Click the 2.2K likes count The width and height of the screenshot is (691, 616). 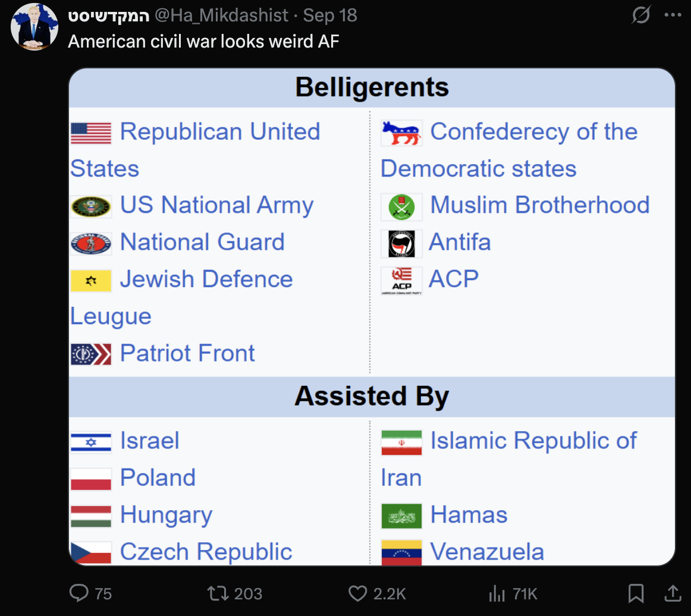pyautogui.click(x=390, y=594)
